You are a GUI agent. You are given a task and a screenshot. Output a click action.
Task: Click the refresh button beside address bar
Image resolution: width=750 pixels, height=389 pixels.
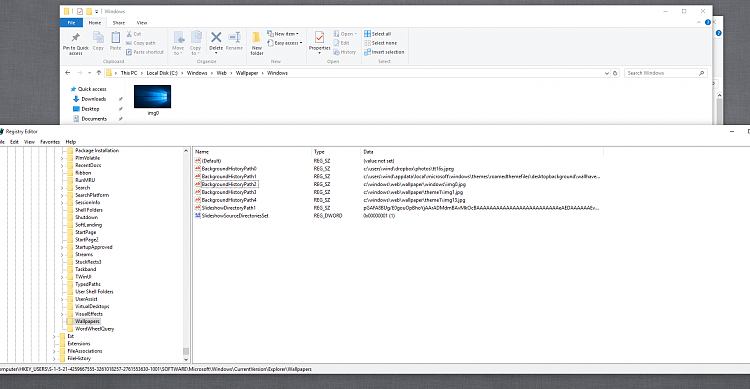point(615,73)
